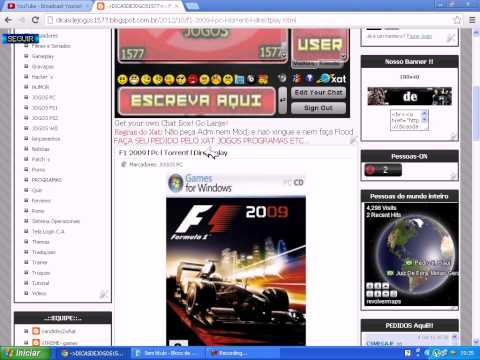
Task: Click the scrollbar down arrow at page bottom
Action: click(476, 342)
